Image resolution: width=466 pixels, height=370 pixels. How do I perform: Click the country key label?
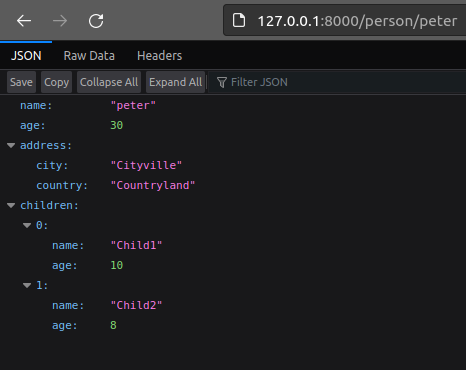click(62, 185)
